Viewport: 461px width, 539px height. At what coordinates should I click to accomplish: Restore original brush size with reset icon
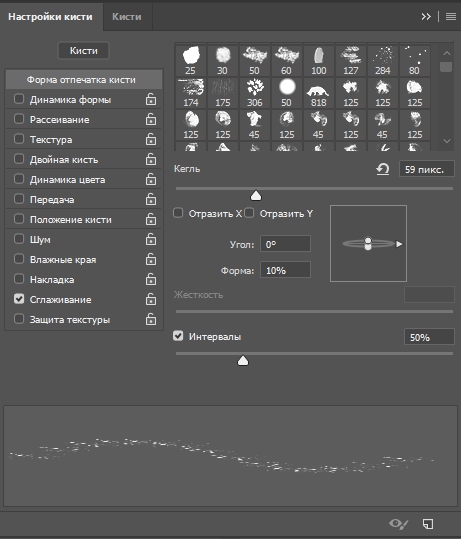[x=383, y=169]
